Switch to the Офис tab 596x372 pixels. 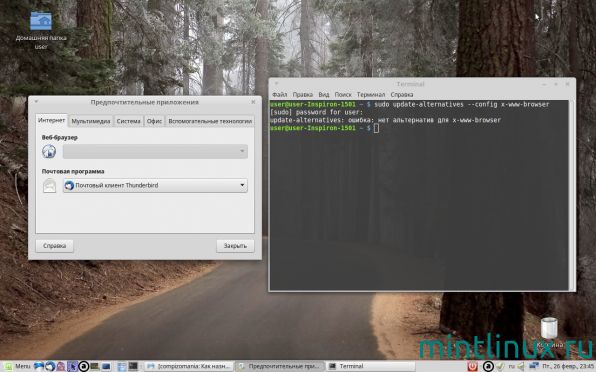click(x=154, y=121)
